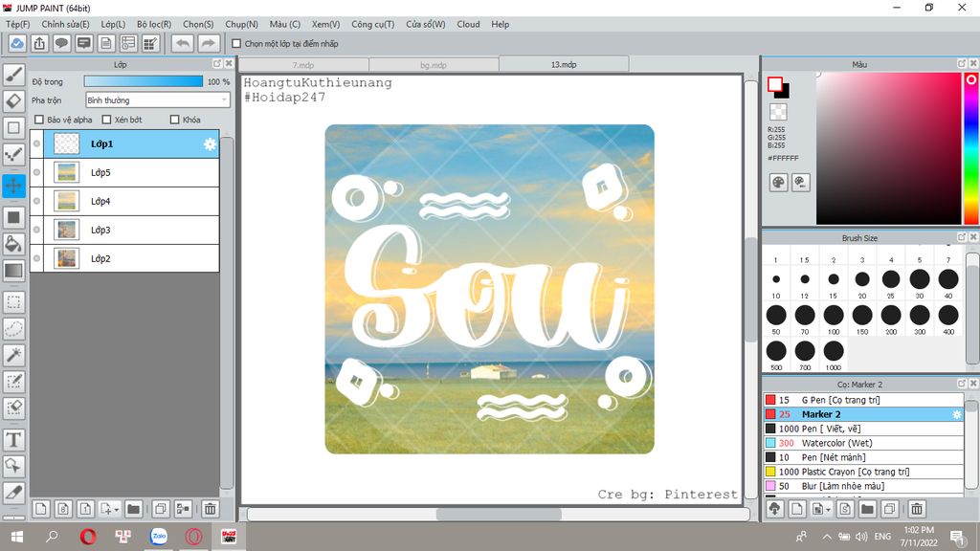
Task: Open the Cloud menu
Action: coord(468,24)
